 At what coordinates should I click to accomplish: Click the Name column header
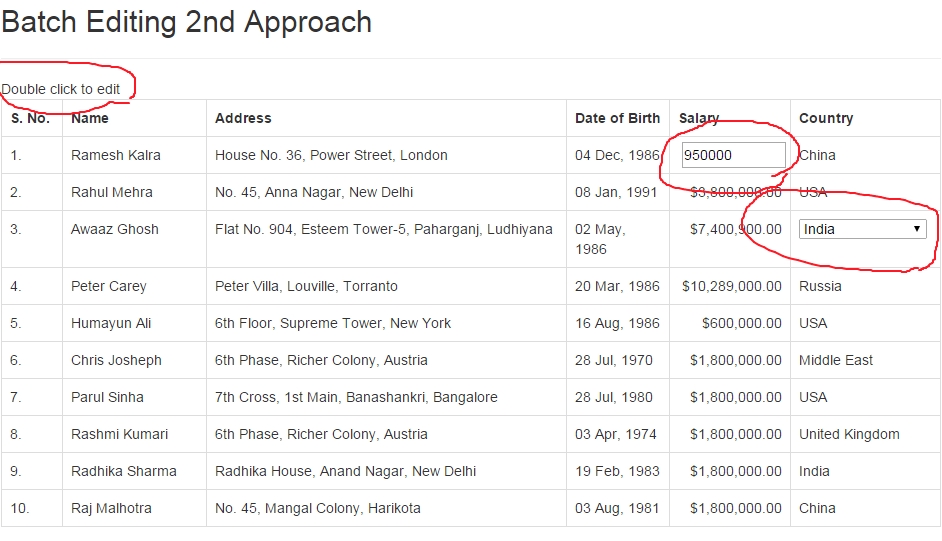[90, 118]
